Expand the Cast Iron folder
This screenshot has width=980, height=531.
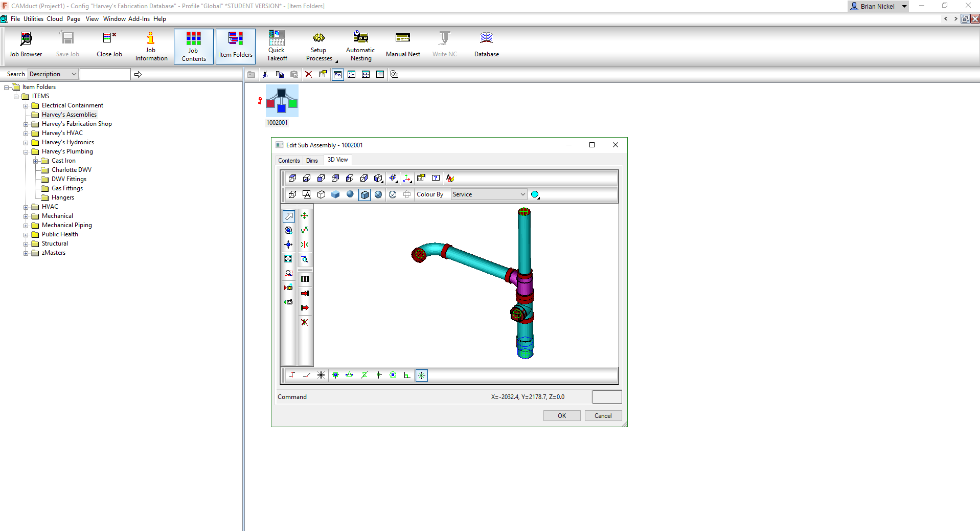35,161
